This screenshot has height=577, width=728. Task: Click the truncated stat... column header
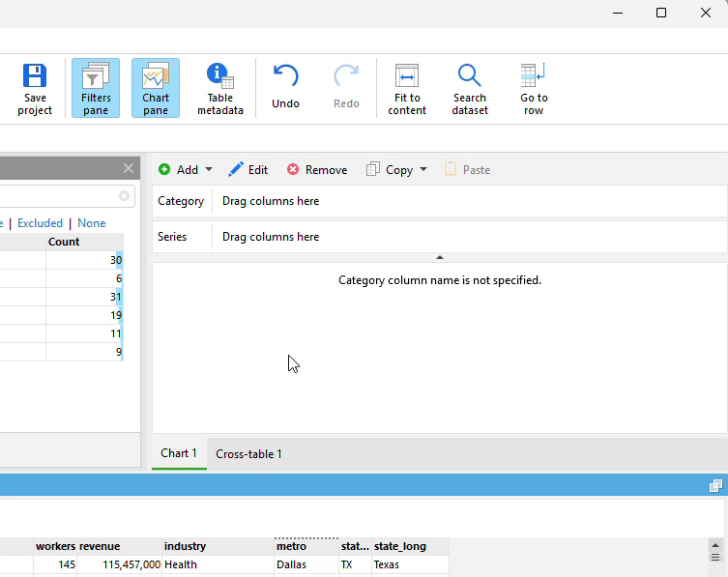click(355, 546)
